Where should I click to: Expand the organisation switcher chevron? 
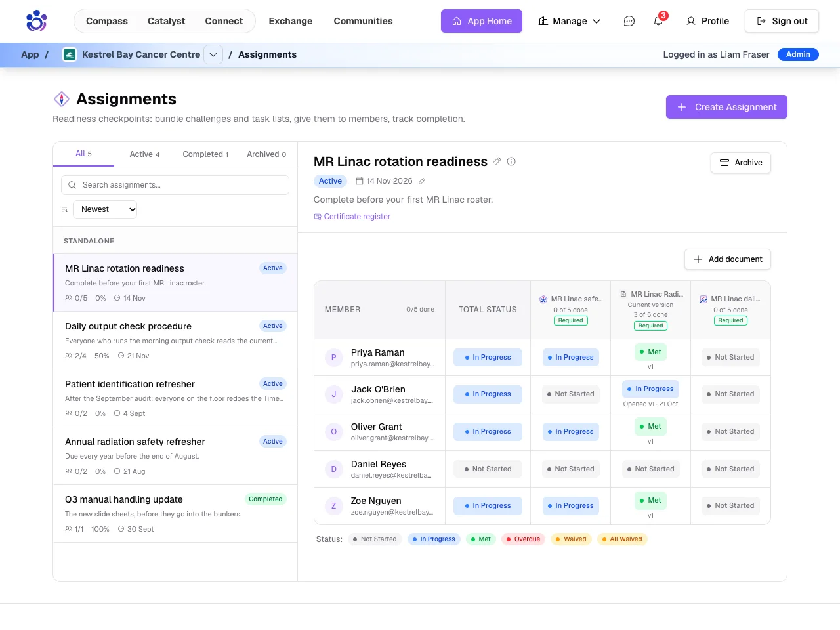click(213, 54)
